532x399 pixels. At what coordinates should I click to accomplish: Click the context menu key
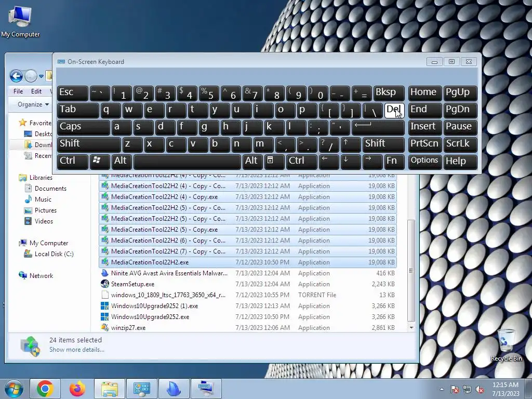point(274,162)
